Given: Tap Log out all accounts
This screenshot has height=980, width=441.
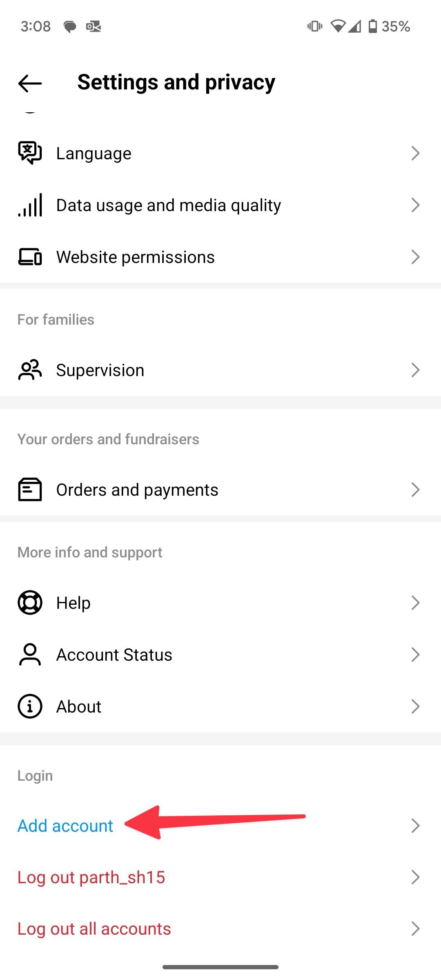Looking at the screenshot, I should pos(94,929).
